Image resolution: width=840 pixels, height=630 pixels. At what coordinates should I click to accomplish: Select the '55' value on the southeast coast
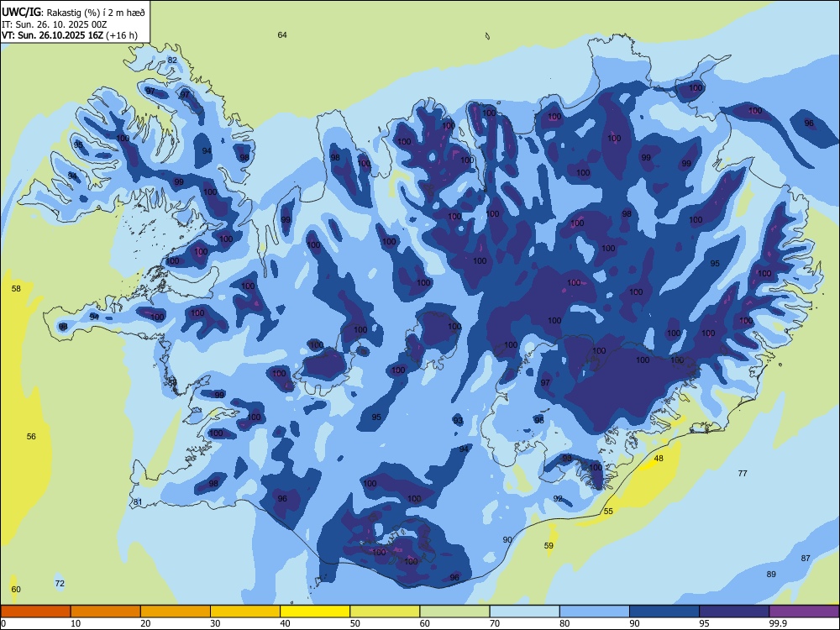(x=608, y=512)
